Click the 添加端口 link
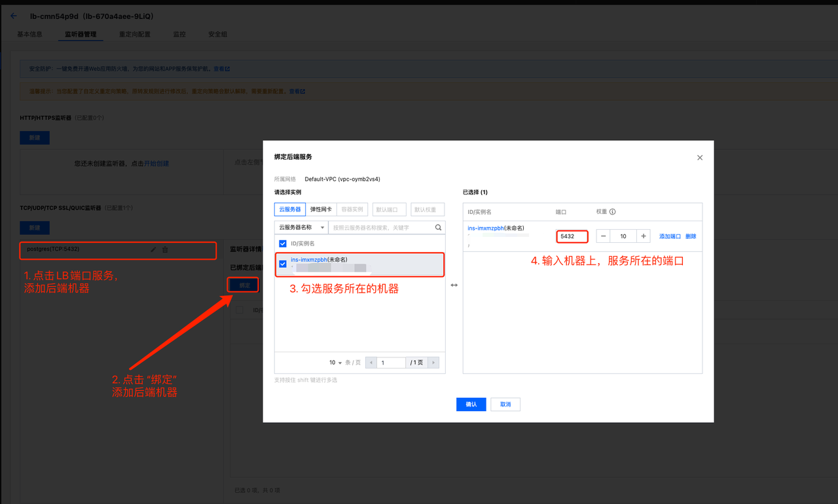 pyautogui.click(x=670, y=236)
